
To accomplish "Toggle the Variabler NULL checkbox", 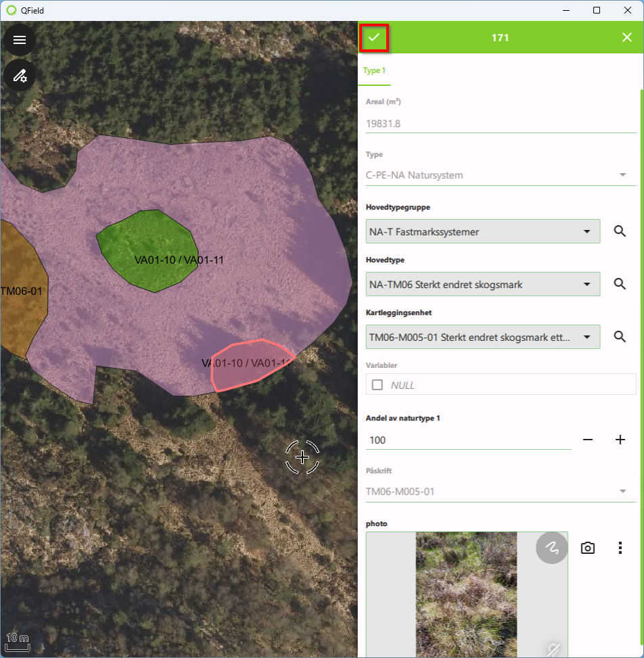I will [377, 385].
